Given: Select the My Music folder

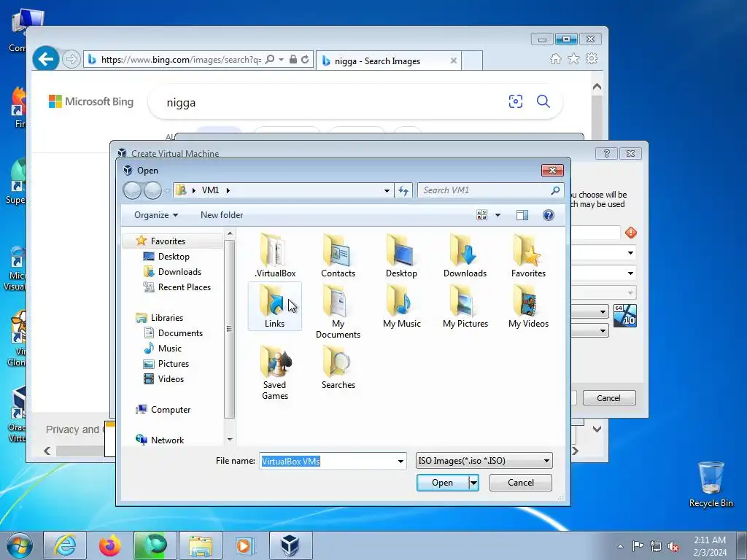Looking at the screenshot, I should [402, 306].
